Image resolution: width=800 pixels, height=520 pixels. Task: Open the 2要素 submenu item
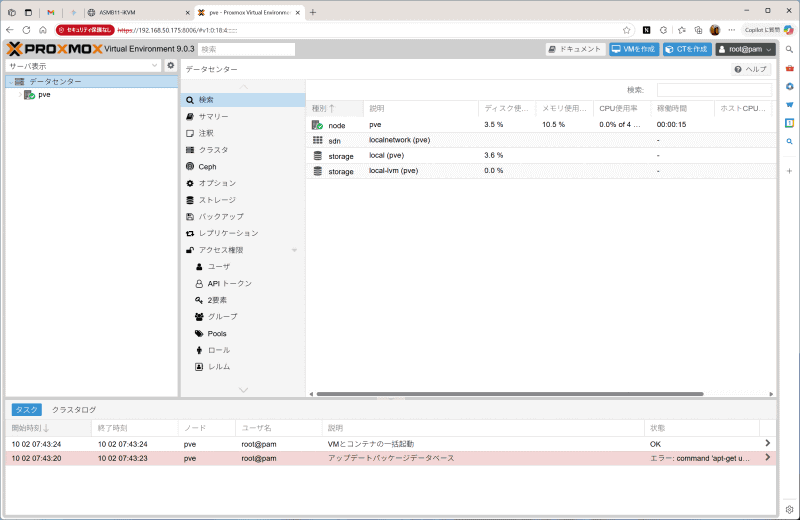coord(243,300)
